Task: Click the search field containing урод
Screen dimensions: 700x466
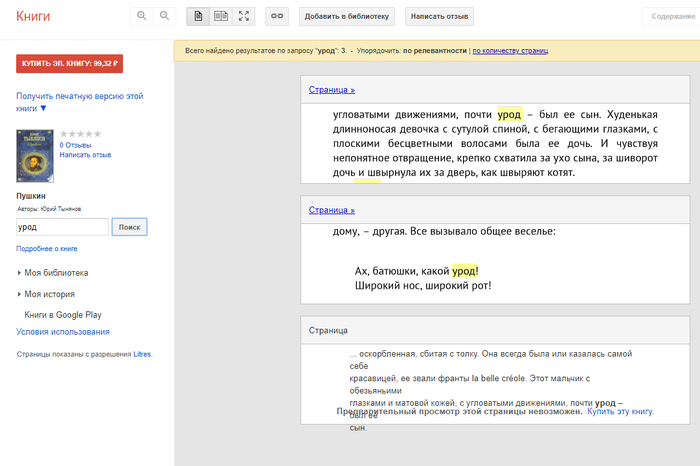Action: 62,227
